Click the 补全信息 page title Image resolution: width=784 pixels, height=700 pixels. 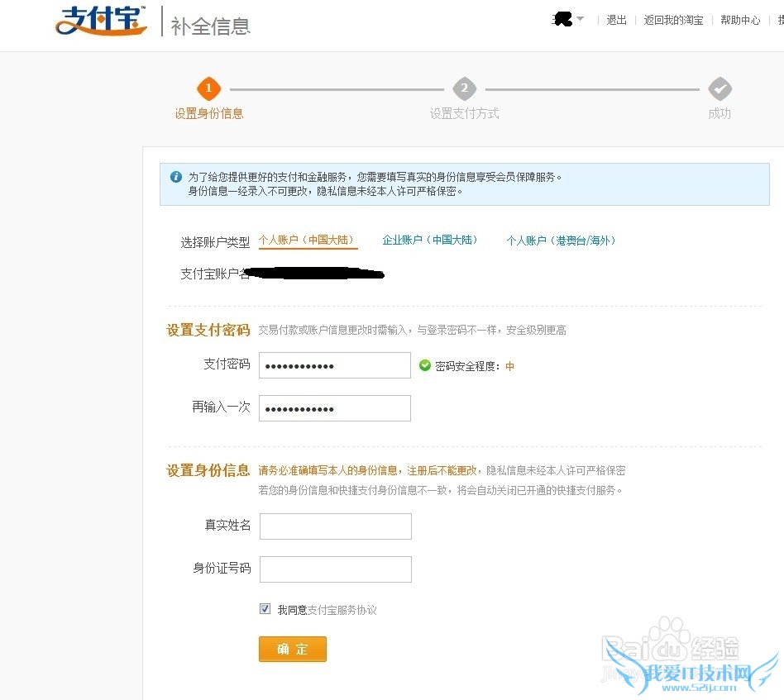click(211, 26)
